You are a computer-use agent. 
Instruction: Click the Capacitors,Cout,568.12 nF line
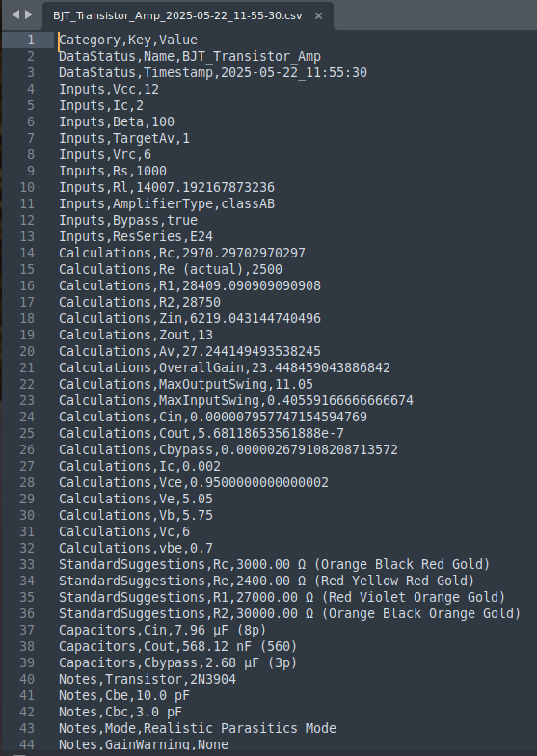[177, 646]
